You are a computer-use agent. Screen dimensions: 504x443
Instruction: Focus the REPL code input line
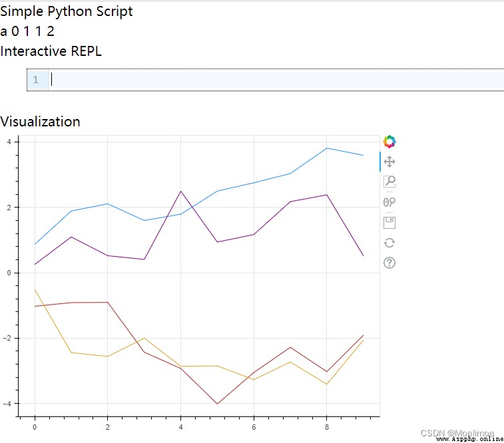[276, 80]
